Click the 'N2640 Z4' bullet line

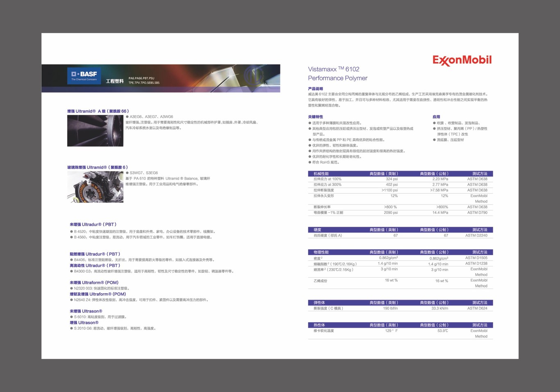pyautogui.click(x=139, y=300)
